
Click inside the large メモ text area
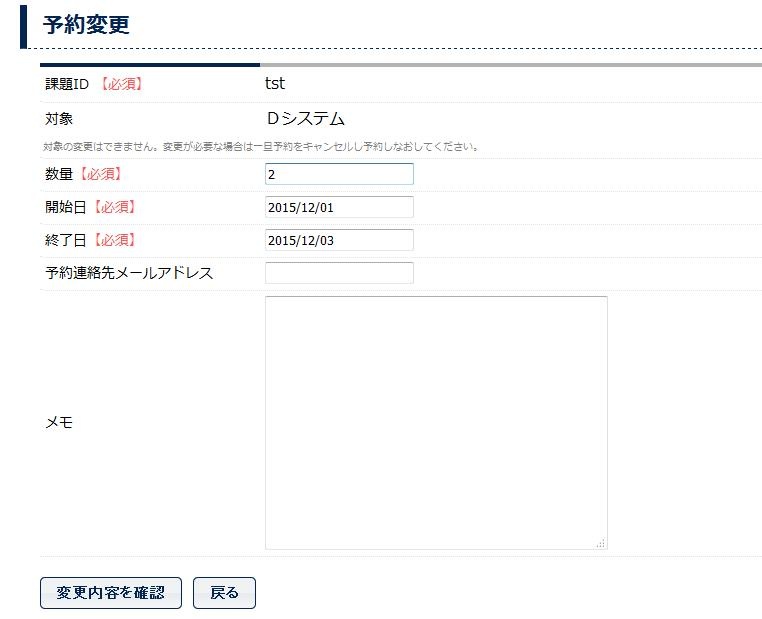[435, 421]
